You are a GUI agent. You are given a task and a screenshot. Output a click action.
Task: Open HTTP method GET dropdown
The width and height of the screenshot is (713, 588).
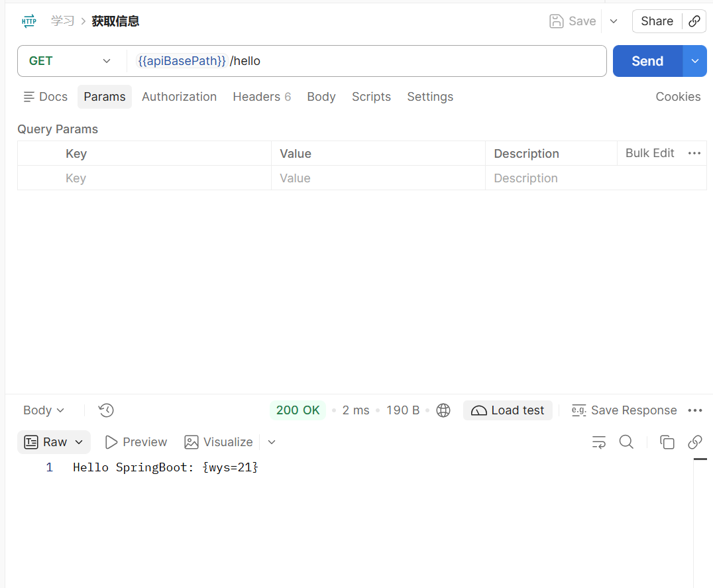(x=70, y=61)
